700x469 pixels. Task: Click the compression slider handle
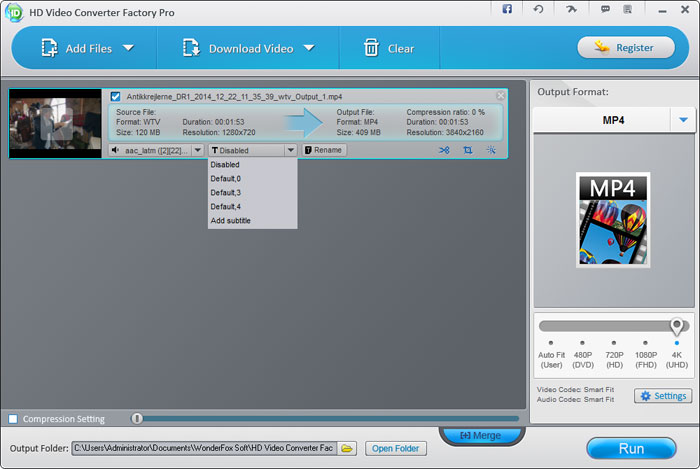click(137, 419)
